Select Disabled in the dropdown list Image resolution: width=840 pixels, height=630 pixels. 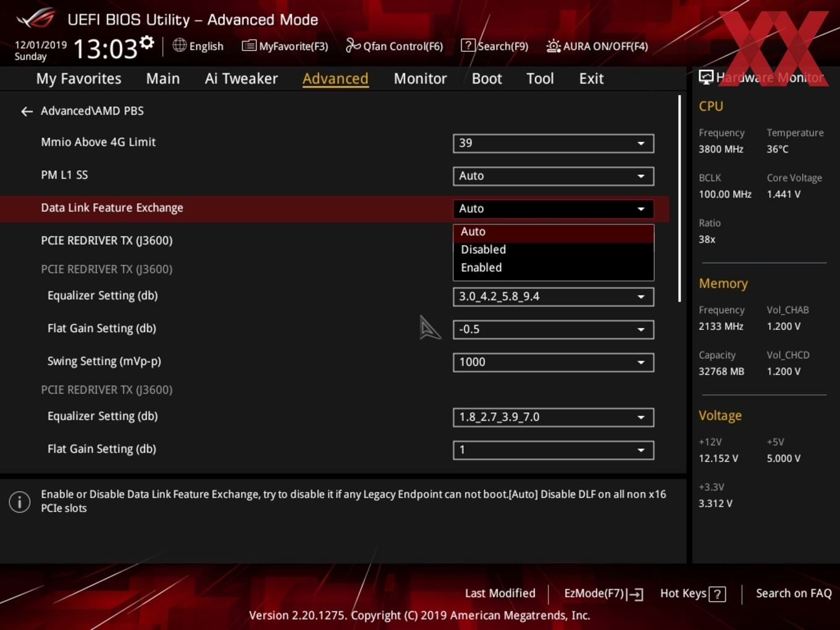553,250
